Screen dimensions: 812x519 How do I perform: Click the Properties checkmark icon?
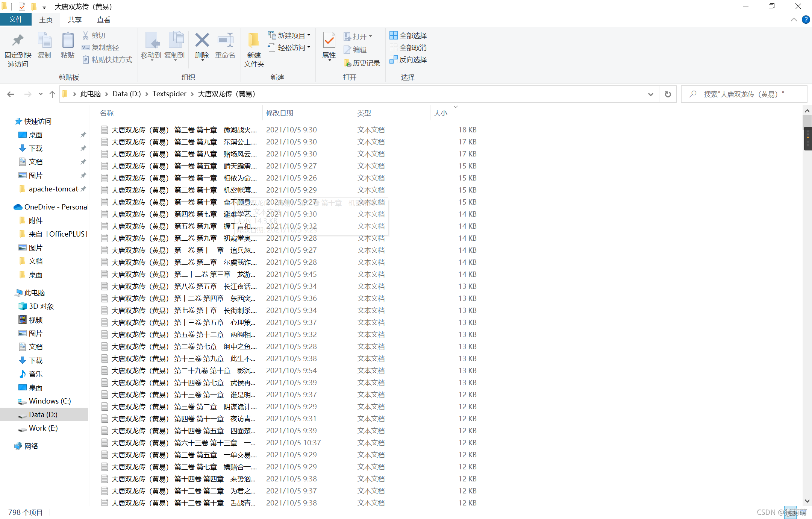(x=329, y=40)
